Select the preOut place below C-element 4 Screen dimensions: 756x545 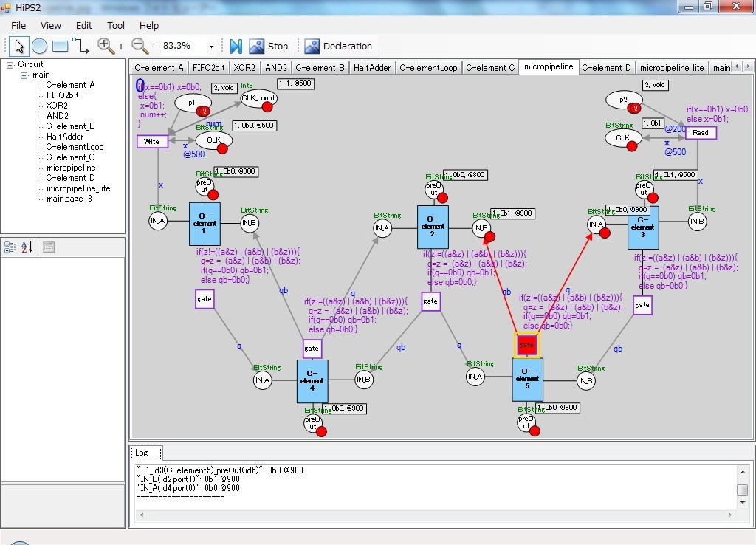(x=313, y=423)
